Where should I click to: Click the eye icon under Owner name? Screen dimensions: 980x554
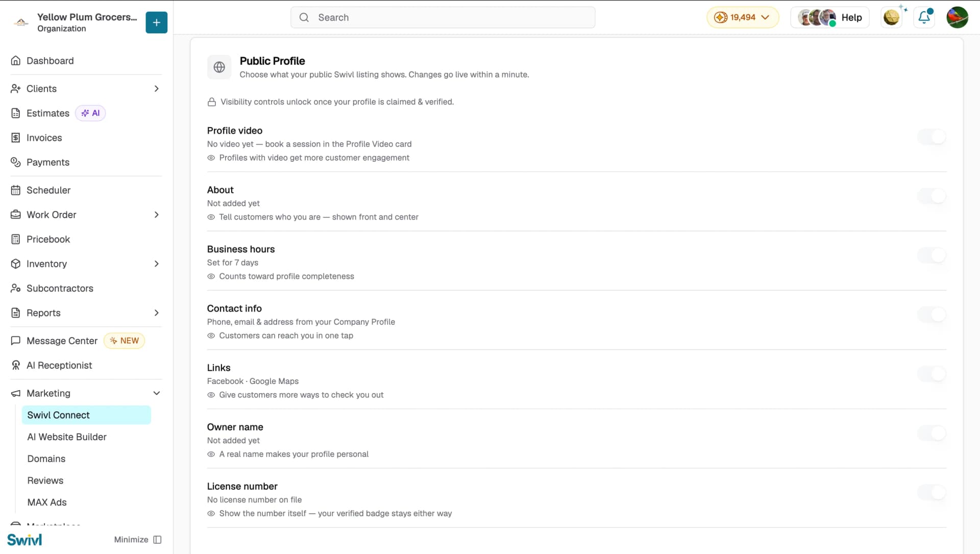coord(211,454)
